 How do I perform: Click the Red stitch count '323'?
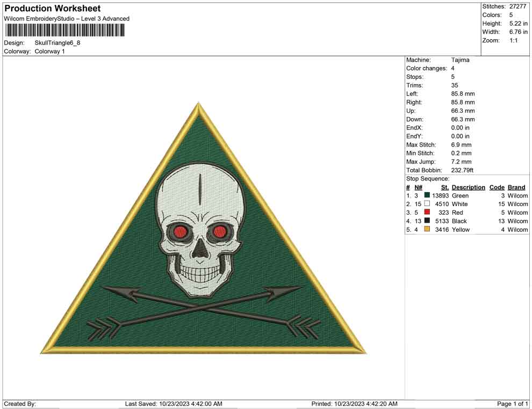coord(443,213)
